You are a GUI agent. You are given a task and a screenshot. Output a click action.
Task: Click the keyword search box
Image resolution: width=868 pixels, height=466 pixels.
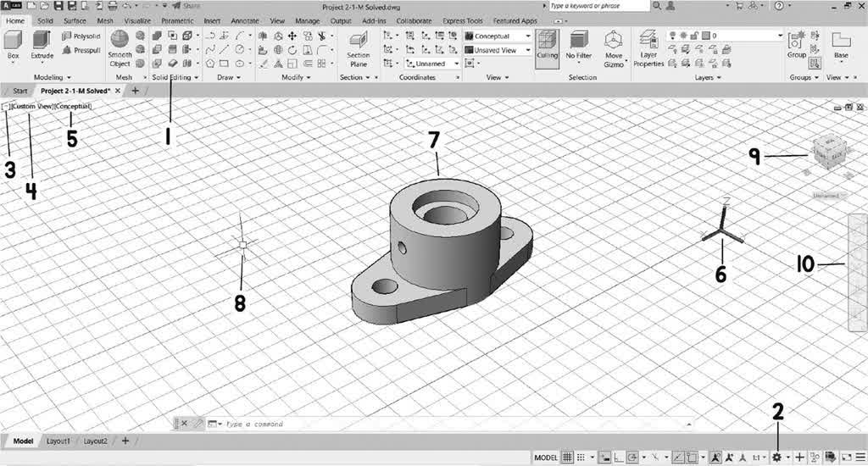[599, 6]
